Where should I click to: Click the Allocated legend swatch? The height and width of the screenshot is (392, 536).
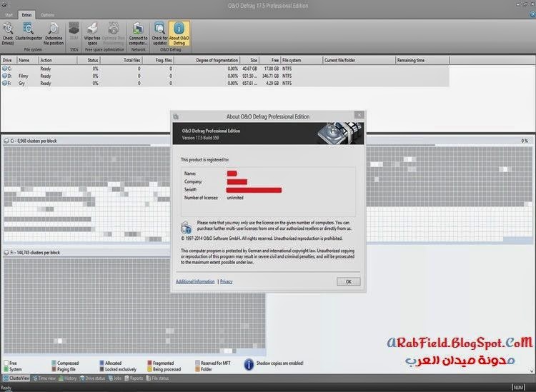(x=102, y=363)
